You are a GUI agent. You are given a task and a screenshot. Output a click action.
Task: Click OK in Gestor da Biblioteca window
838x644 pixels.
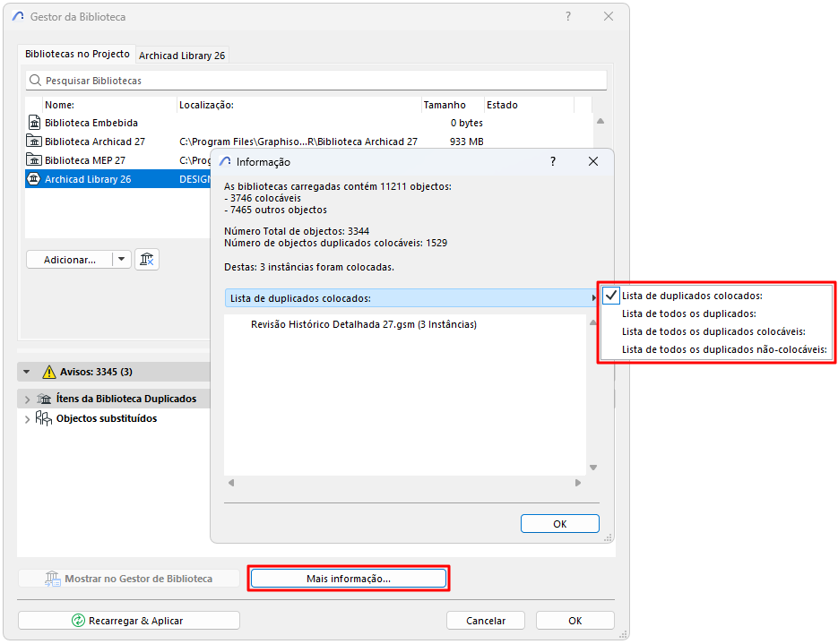(575, 621)
